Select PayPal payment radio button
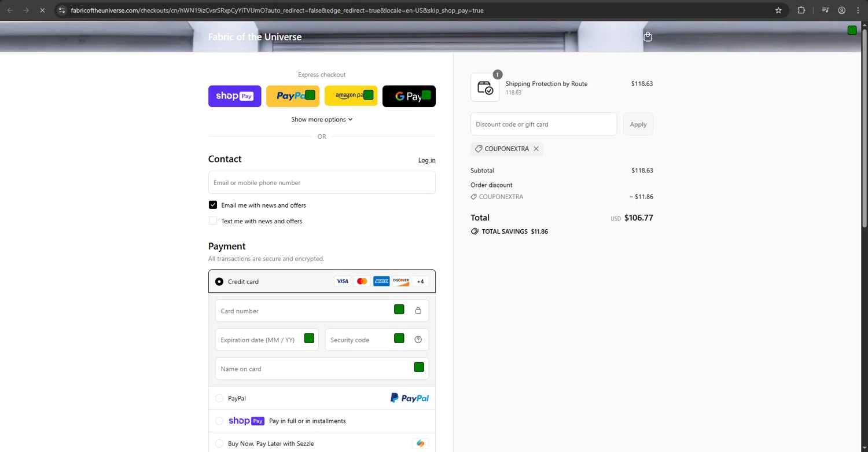This screenshot has height=452, width=868. click(x=219, y=398)
